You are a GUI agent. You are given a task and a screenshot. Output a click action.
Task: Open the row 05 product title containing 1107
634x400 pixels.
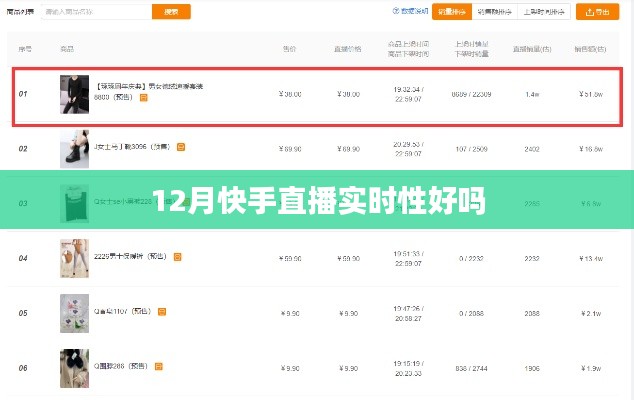click(123, 311)
